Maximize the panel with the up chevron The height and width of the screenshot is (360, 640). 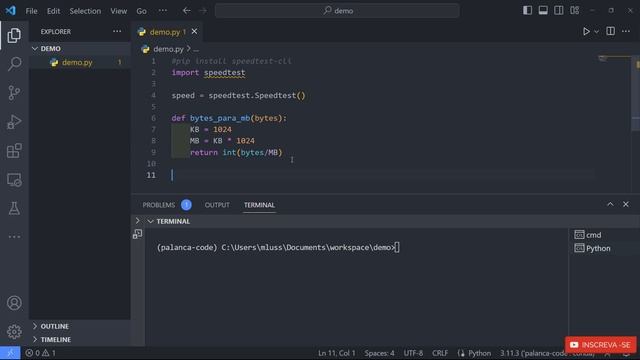[610, 204]
